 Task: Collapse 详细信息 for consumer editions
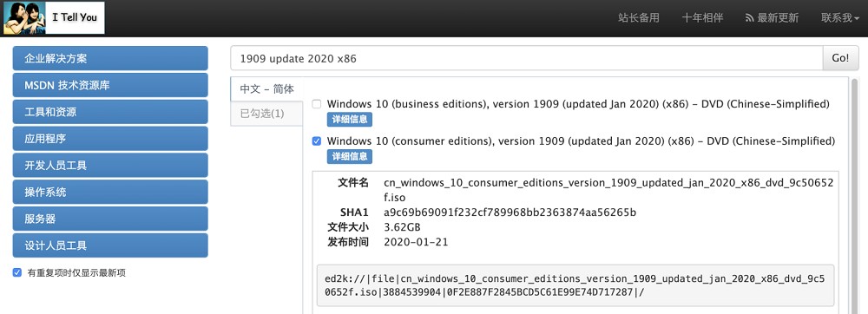349,157
